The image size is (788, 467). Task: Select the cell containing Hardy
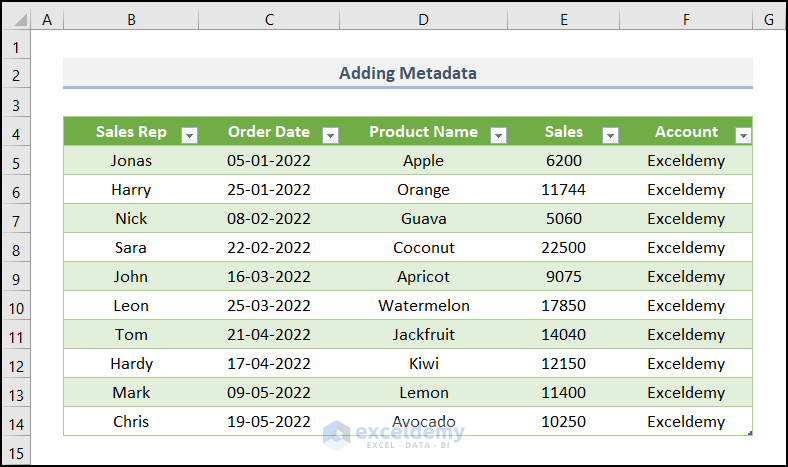click(x=131, y=364)
